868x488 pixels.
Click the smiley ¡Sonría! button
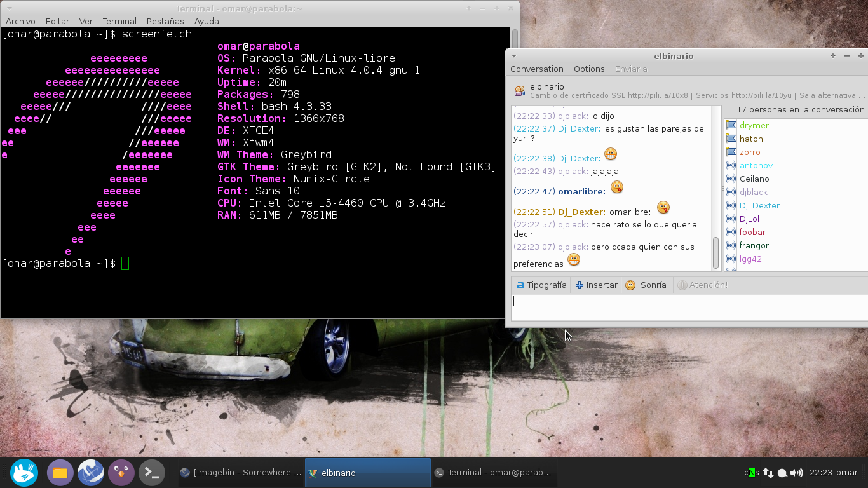click(647, 285)
